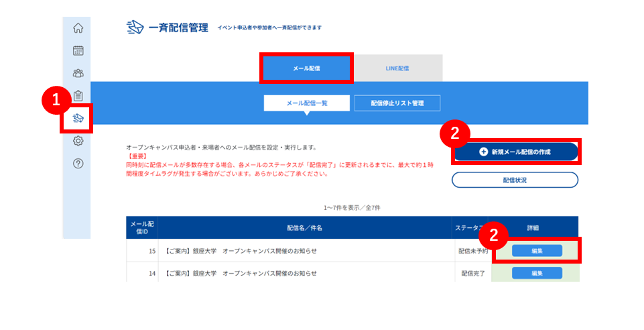Switch to the メール配信 tab
The image size is (644, 330).
coord(306,68)
